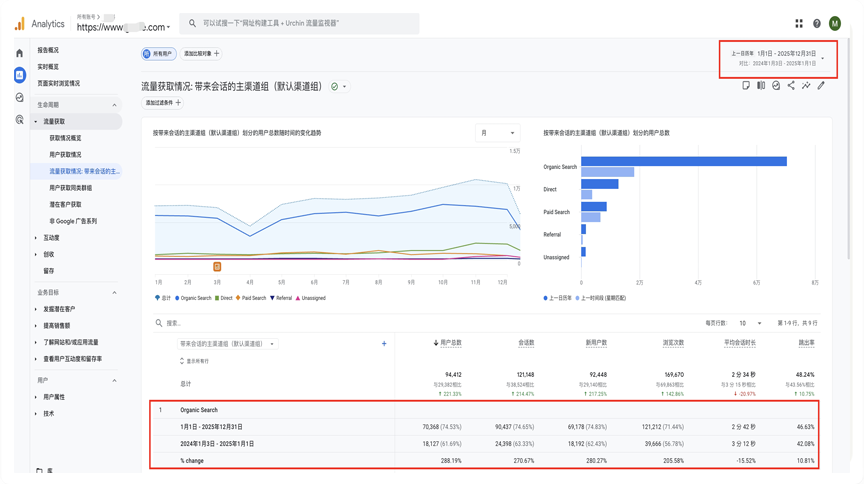Click the pencil edit report icon
The width and height of the screenshot is (864, 484).
click(x=821, y=86)
